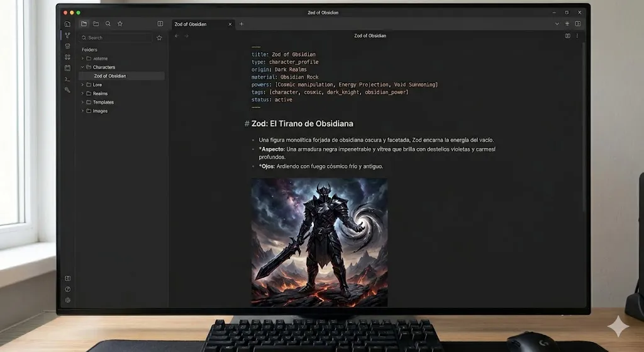
Task: Click the 'title: Zod of Gbsidian' line
Action: 284,54
